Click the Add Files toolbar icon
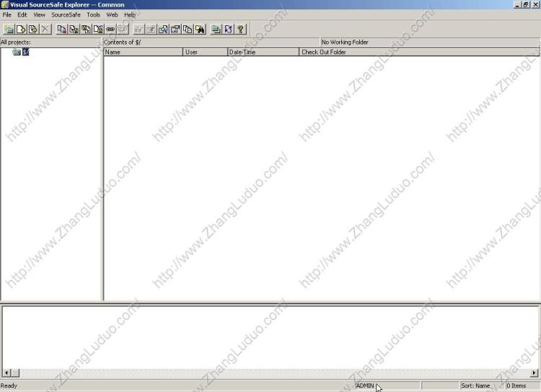Image resolution: width=541 pixels, height=392 pixels. coord(21,30)
